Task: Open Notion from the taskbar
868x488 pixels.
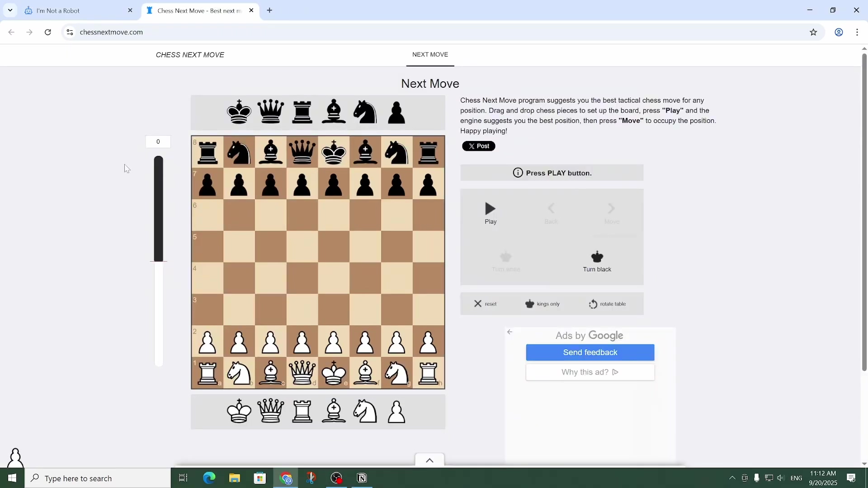Action: click(x=362, y=478)
